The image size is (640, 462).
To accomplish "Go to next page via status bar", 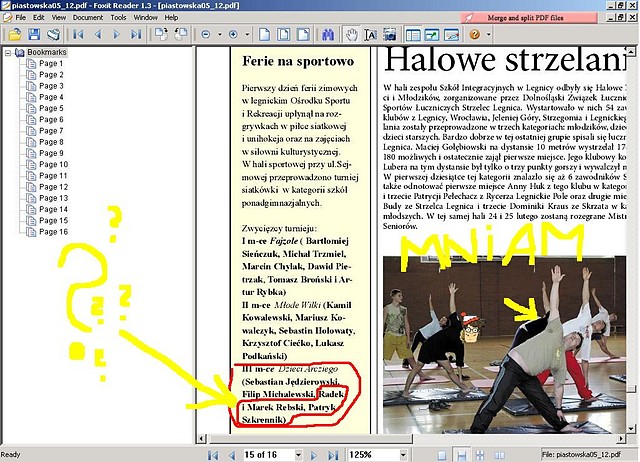I will pyautogui.click(x=314, y=455).
